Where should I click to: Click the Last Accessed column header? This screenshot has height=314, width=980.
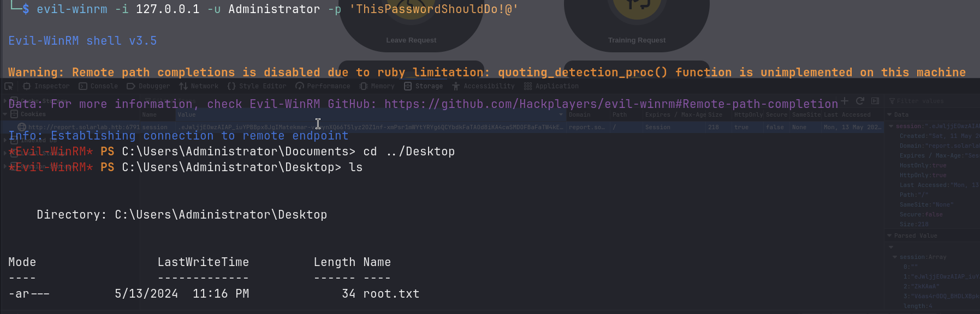coord(847,114)
